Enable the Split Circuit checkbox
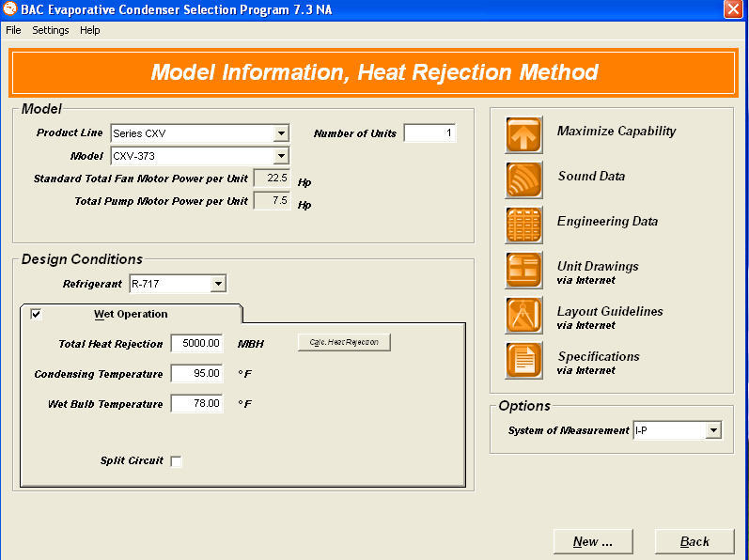 point(176,460)
